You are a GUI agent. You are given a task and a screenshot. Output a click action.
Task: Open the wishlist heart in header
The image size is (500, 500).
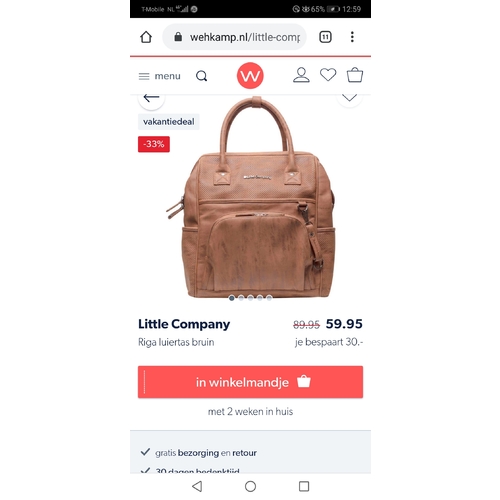[328, 75]
